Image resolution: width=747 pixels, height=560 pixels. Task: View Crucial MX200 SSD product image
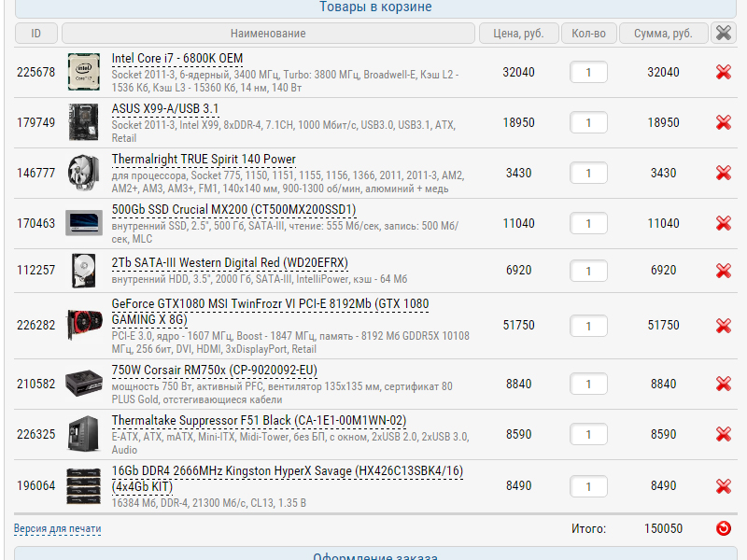[x=84, y=223]
